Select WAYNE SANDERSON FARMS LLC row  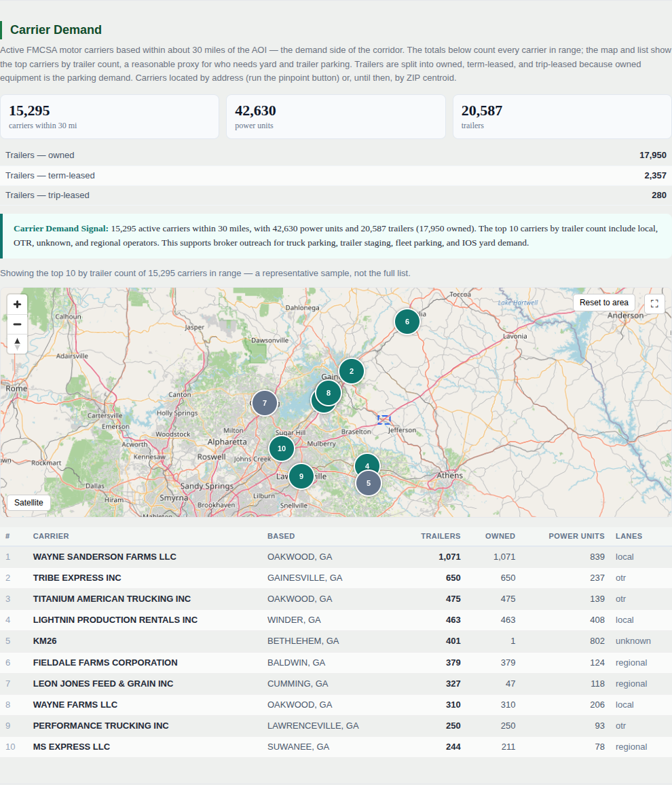(336, 557)
